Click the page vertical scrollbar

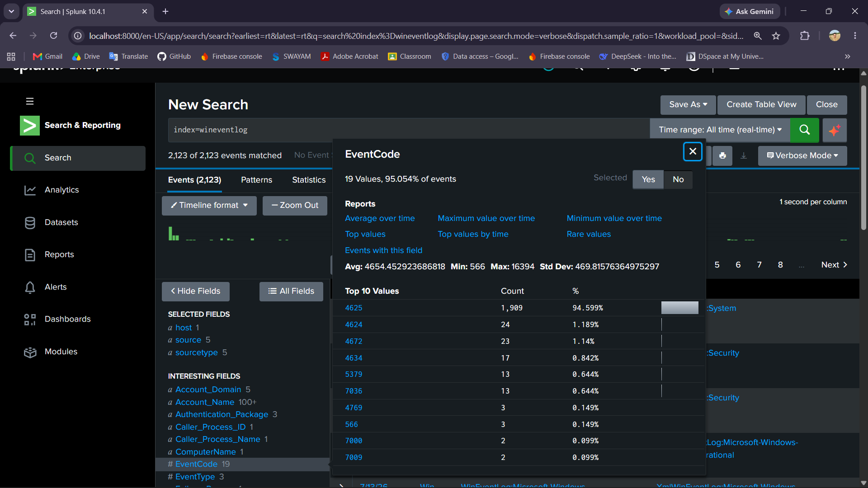[863, 158]
